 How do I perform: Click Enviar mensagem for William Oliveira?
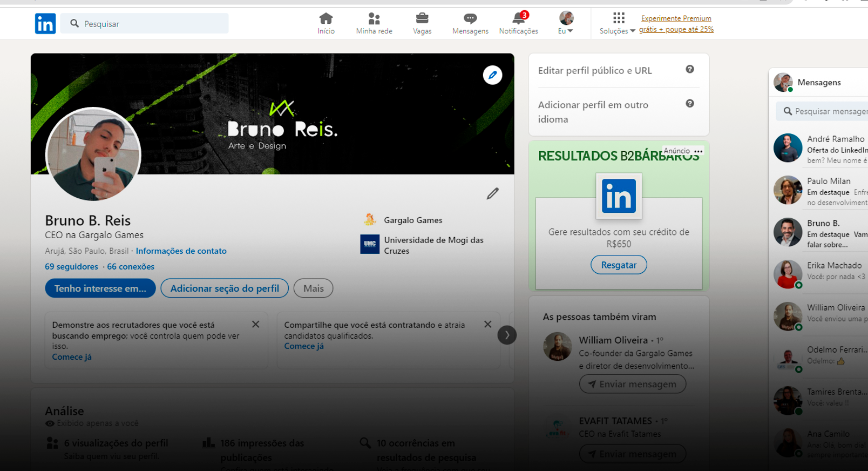[x=633, y=384]
